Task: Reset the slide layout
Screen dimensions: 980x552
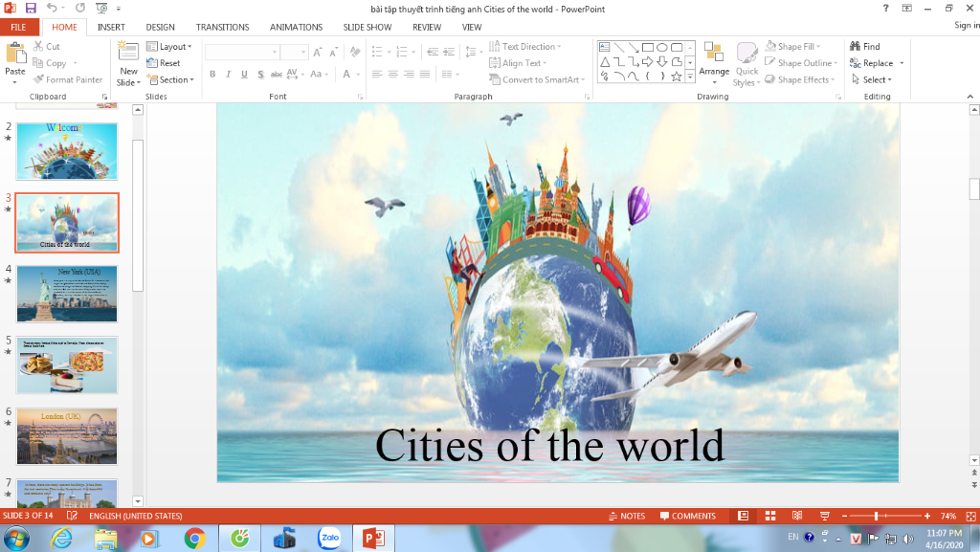Action: pyautogui.click(x=163, y=63)
